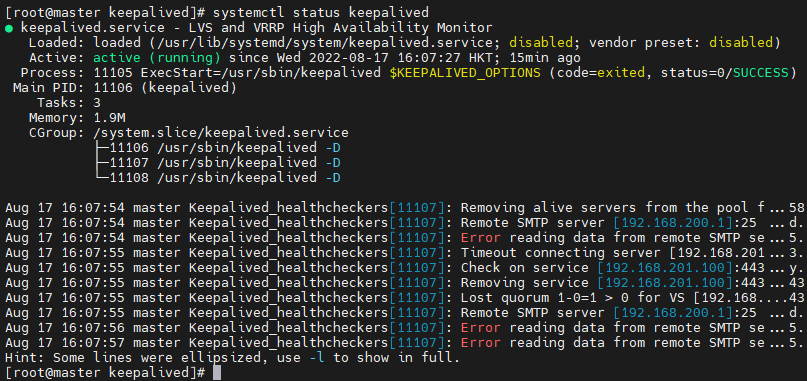The height and width of the screenshot is (381, 807).
Task: Click 'Main PID: 11106 (keepalived)' line
Action: pos(125,88)
